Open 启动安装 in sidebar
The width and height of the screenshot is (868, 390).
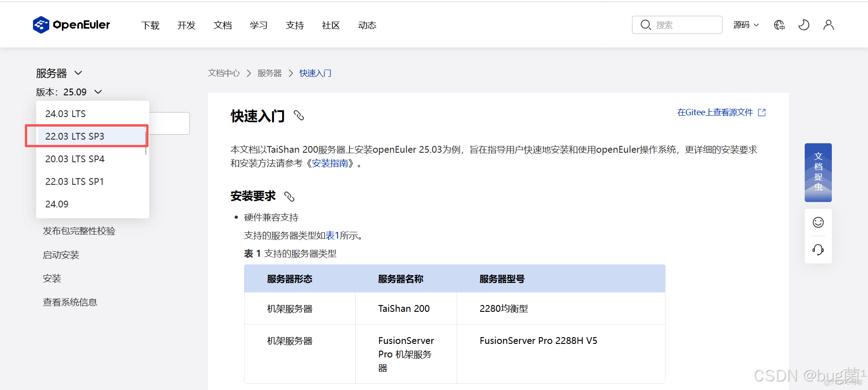tap(61, 255)
